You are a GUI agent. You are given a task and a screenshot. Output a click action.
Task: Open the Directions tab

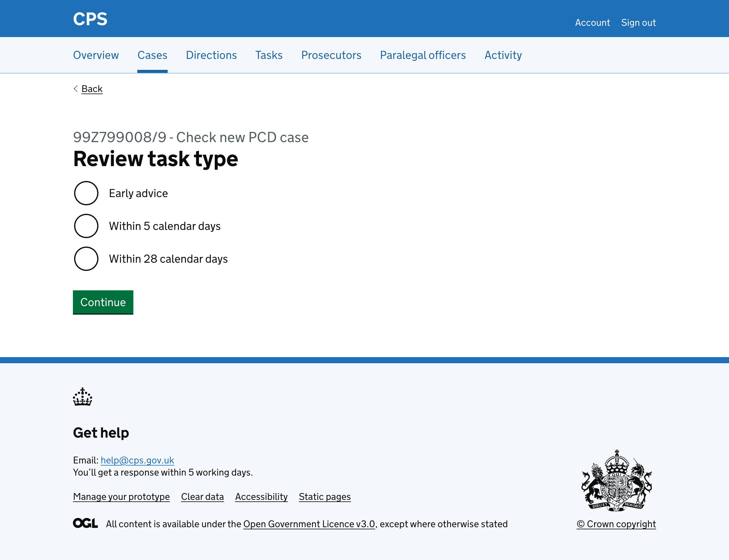point(211,55)
